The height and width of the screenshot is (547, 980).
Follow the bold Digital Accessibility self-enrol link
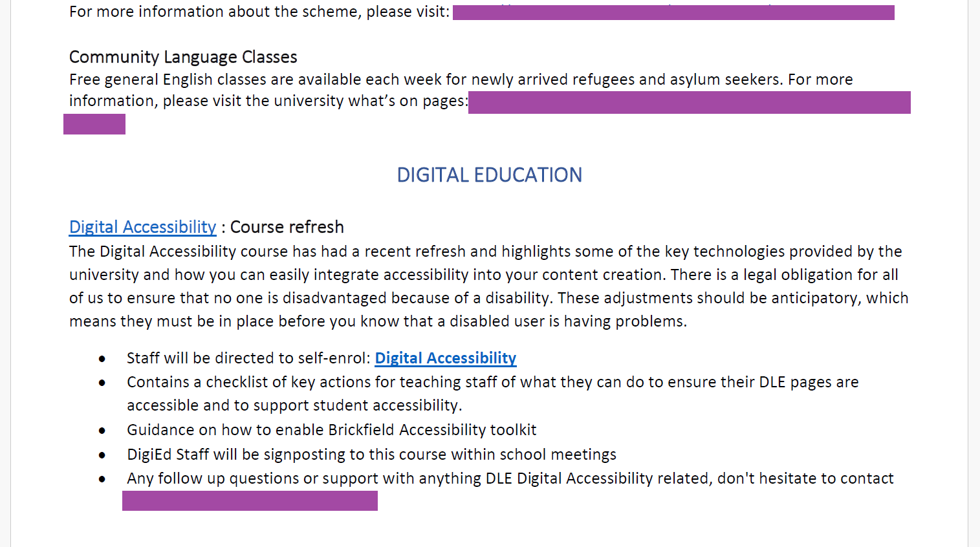pos(445,358)
